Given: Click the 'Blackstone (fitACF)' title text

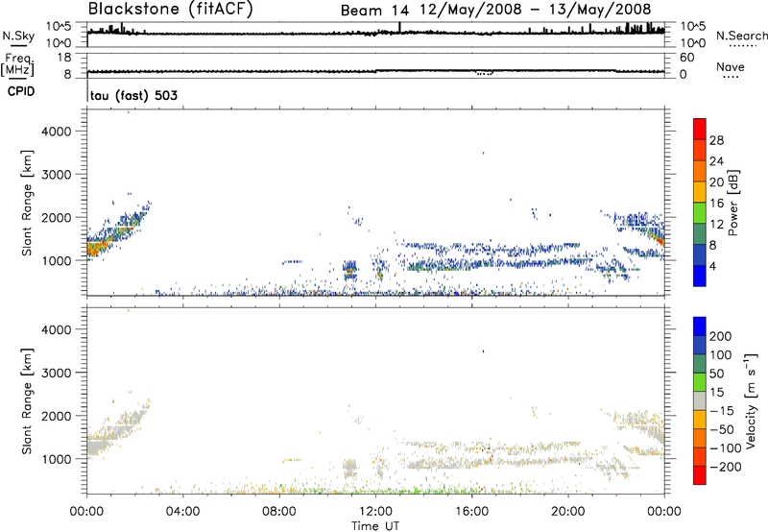Looking at the screenshot, I should point(171,10).
